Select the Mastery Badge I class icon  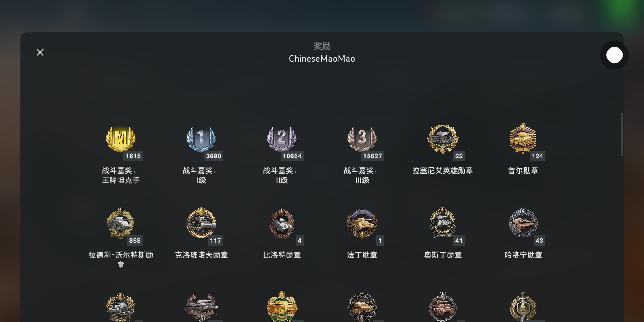coord(201,139)
